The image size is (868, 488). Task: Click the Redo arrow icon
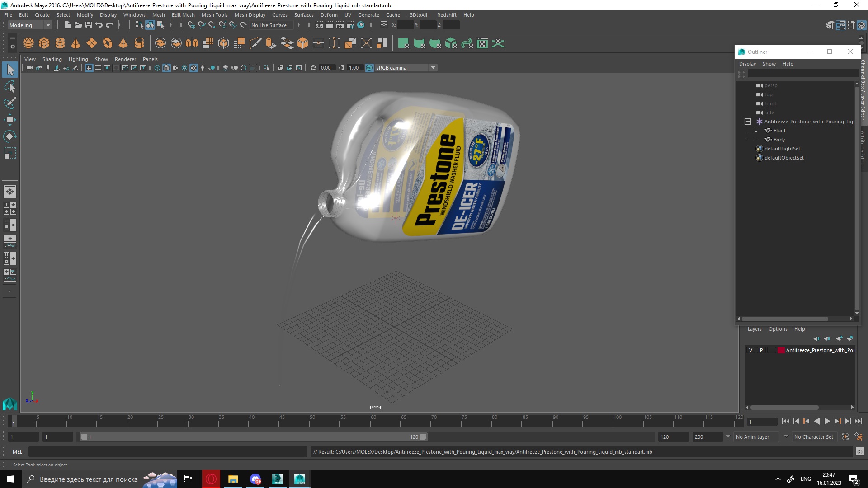click(x=109, y=25)
